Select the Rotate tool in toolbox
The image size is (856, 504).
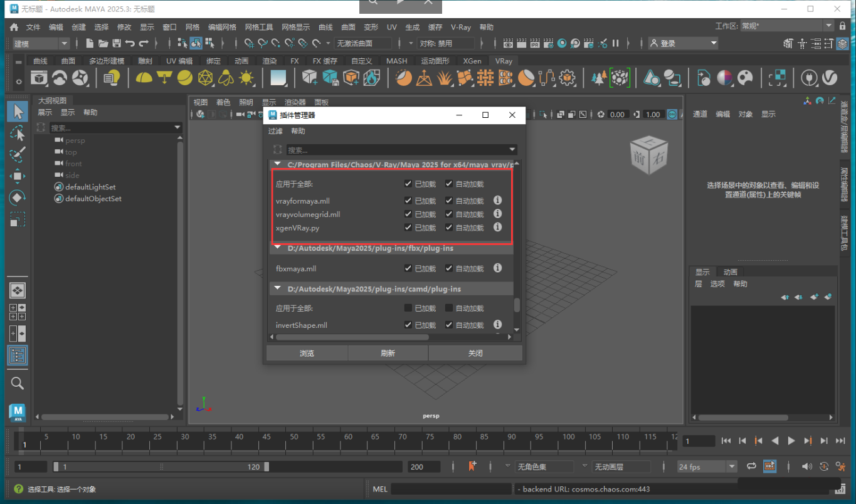click(x=18, y=197)
